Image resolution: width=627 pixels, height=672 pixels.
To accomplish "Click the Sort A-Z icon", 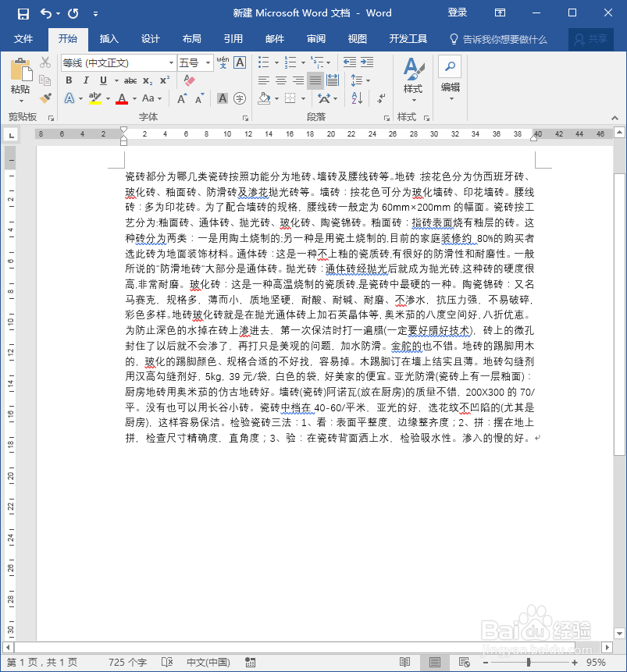I will [x=358, y=98].
